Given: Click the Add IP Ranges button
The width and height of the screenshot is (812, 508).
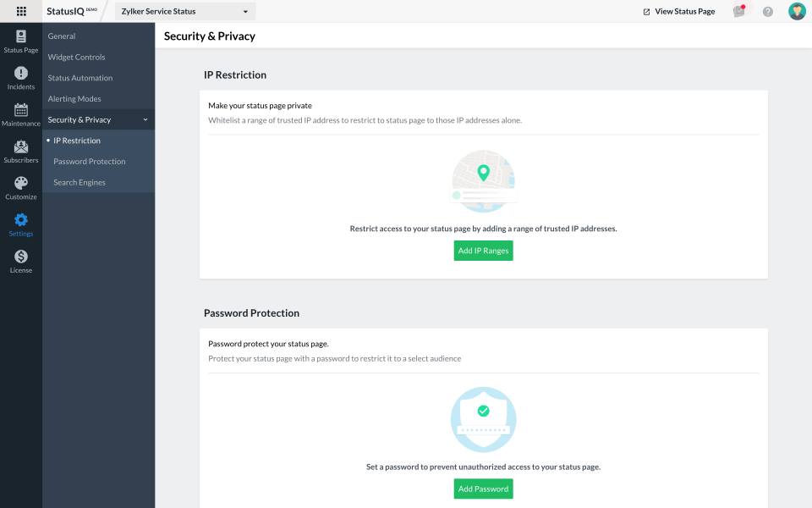Looking at the screenshot, I should (x=483, y=251).
